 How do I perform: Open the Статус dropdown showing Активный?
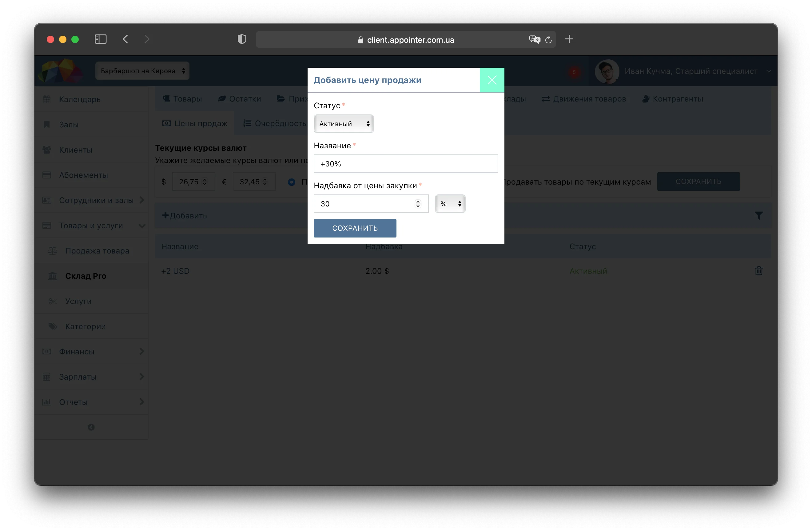tap(344, 124)
